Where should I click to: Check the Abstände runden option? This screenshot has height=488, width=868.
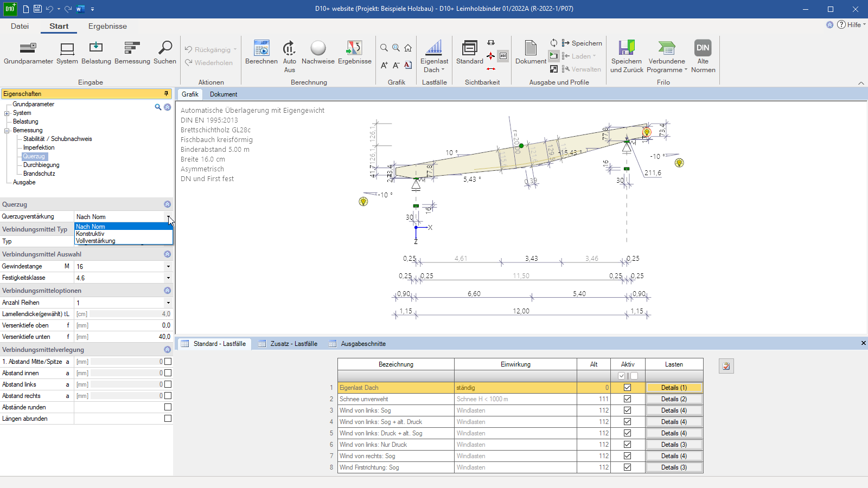(168, 407)
